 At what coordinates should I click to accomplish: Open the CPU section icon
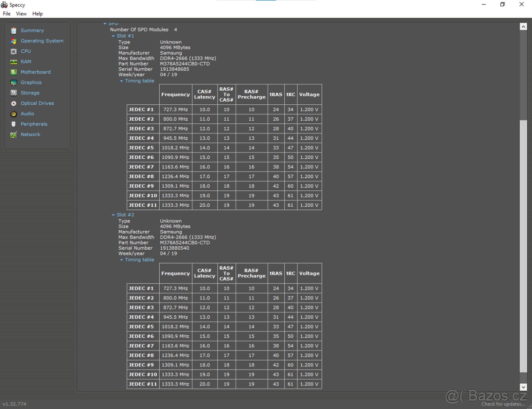pyautogui.click(x=13, y=51)
